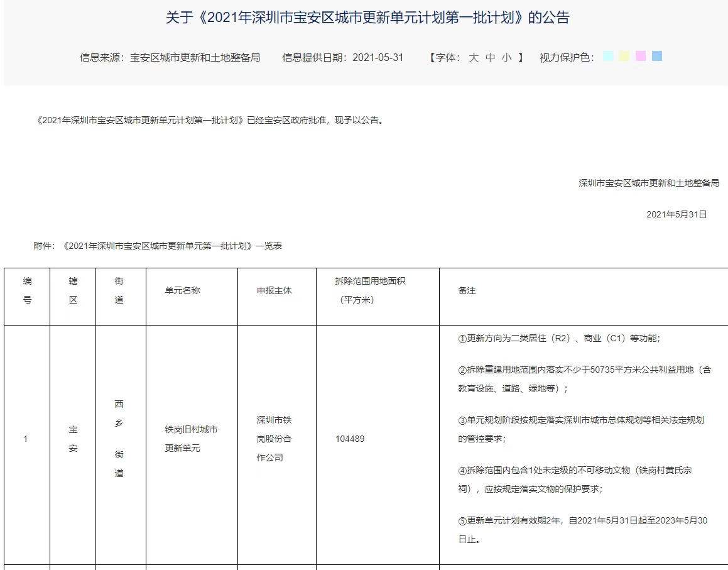This screenshot has width=728, height=570.
Task: Click table header 备注
Action: [467, 290]
